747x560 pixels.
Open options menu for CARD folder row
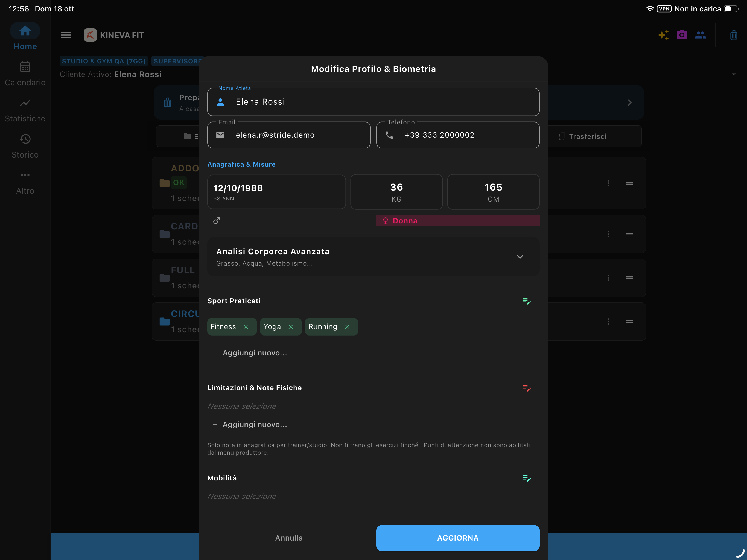pos(609,234)
